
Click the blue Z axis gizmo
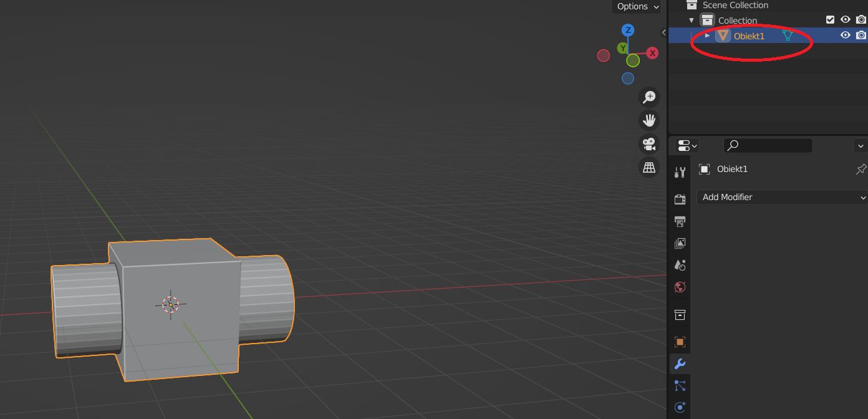tap(628, 30)
